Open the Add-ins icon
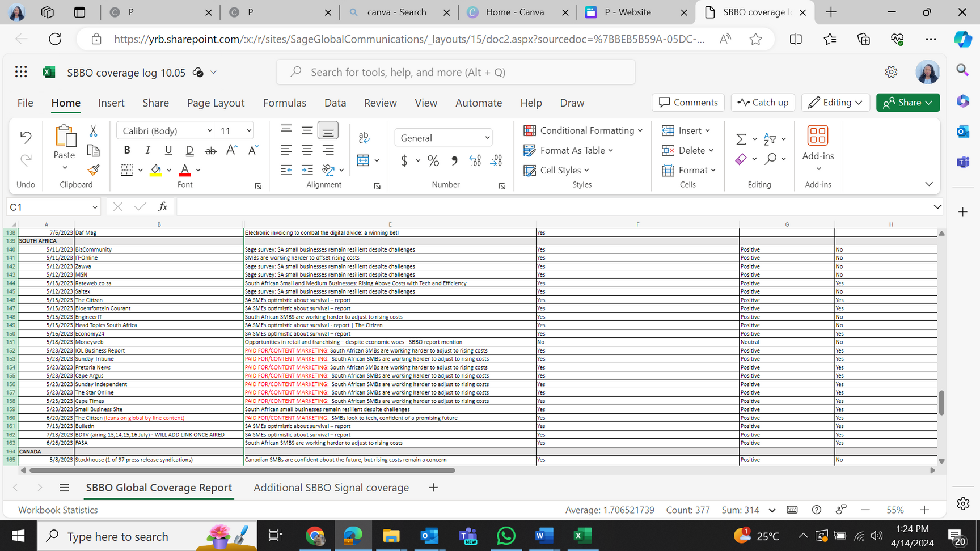Screen dimensions: 980x551 click(x=818, y=136)
